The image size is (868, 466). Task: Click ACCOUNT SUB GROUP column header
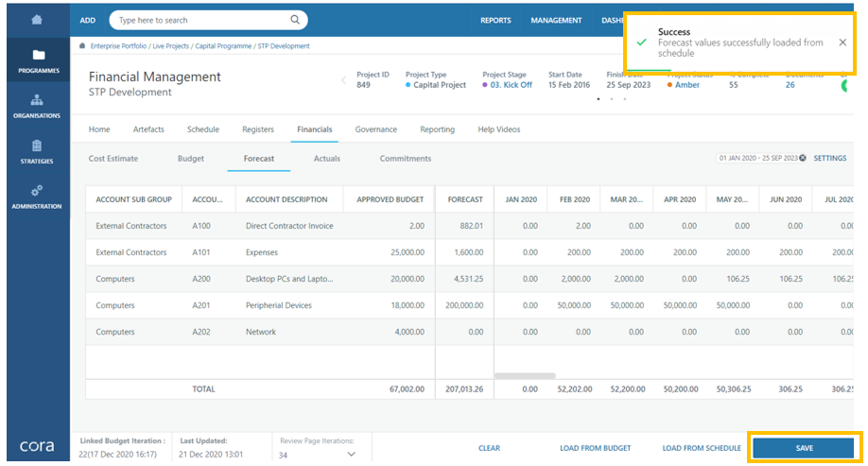click(134, 199)
